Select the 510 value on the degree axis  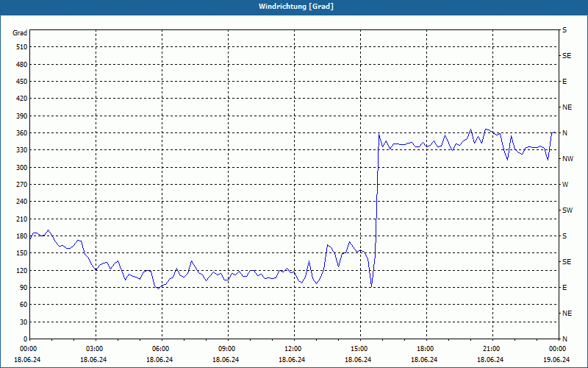click(22, 47)
